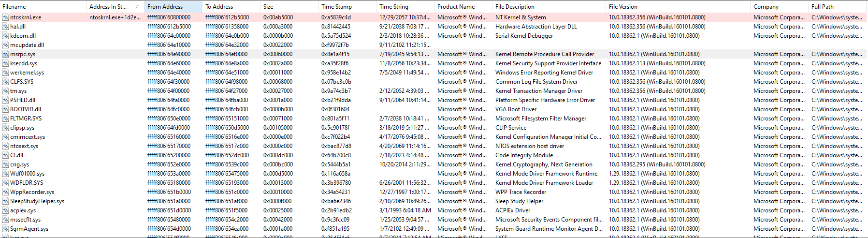
Task: Click the kdcom.dll file icon
Action: 5,36
